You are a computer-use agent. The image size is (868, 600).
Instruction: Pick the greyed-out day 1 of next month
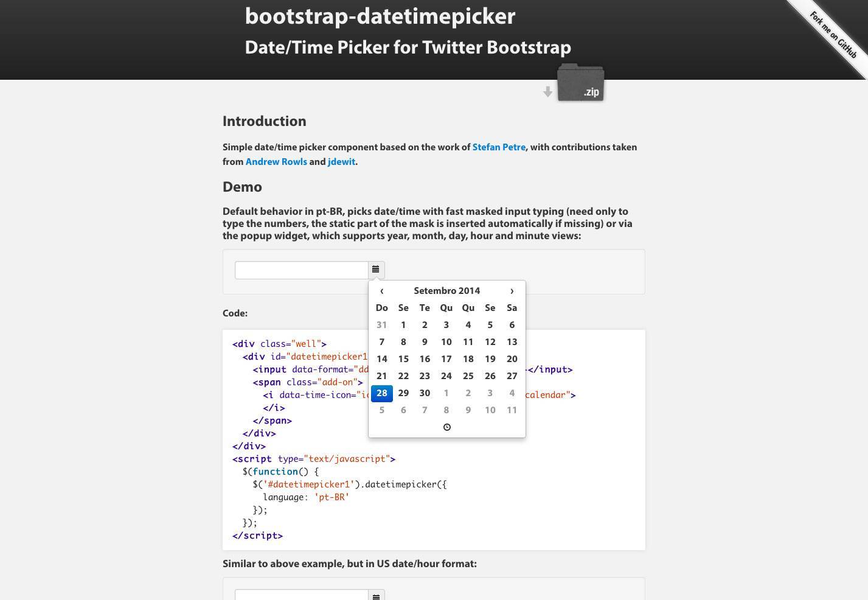tap(446, 393)
